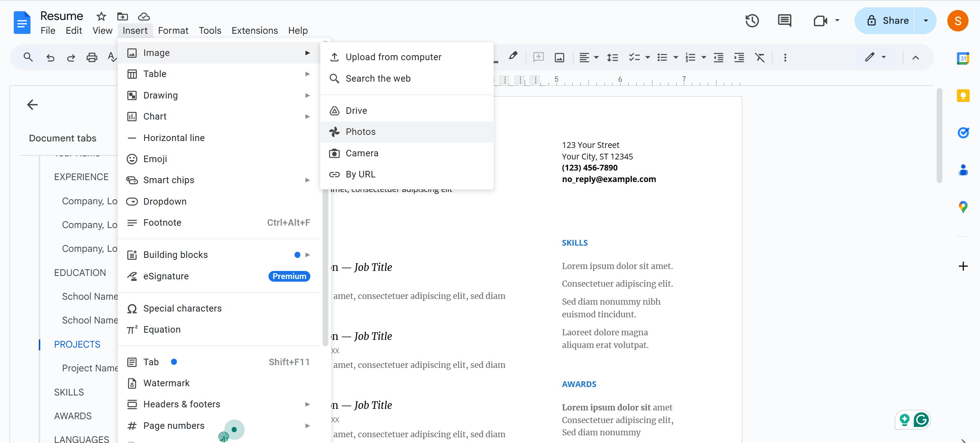
Task: Click the Extensions menu in menu bar
Action: tap(254, 30)
